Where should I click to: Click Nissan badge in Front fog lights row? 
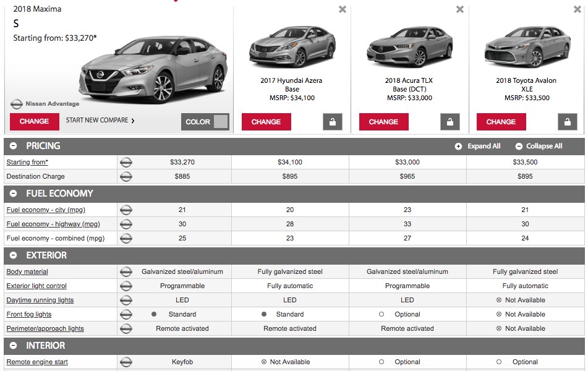pos(126,314)
